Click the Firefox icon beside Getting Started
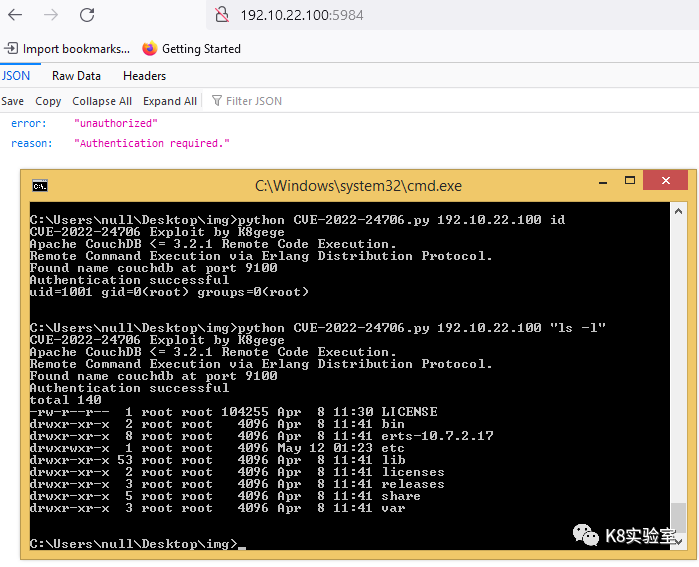Viewport: 699px width, 567px height. point(150,49)
